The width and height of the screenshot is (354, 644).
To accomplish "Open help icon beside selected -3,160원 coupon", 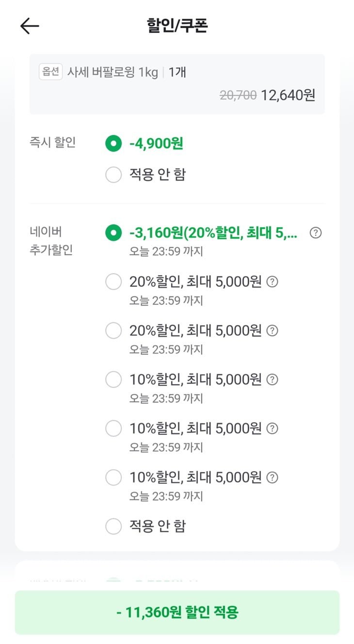I will [x=316, y=233].
